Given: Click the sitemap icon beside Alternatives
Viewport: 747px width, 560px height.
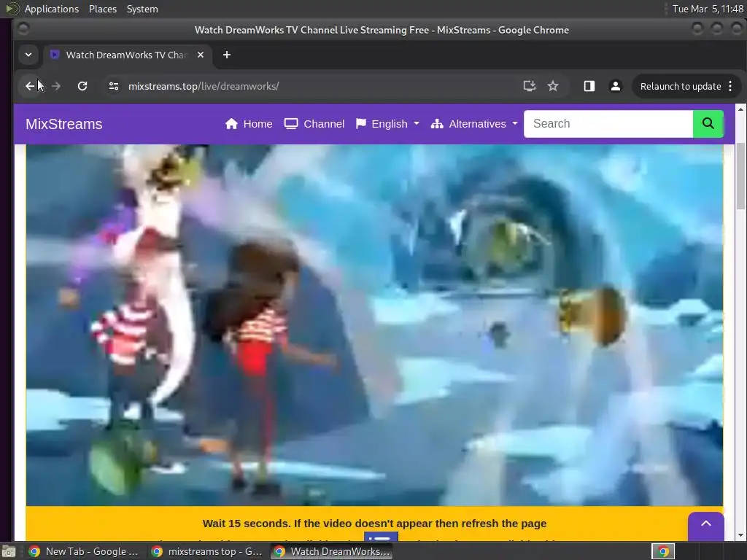Looking at the screenshot, I should click(x=437, y=124).
